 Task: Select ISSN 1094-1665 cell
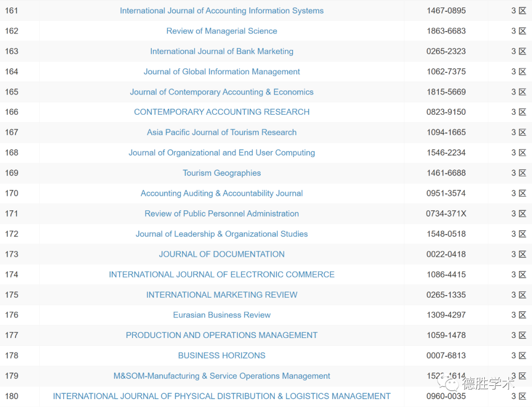coord(446,133)
